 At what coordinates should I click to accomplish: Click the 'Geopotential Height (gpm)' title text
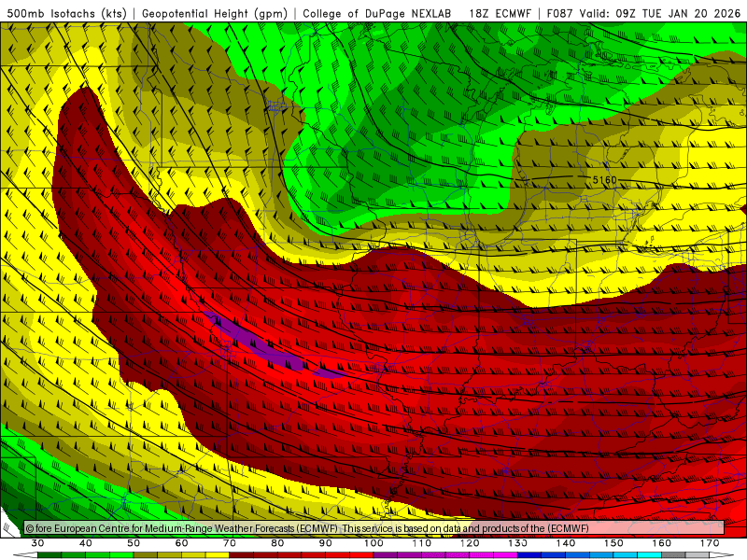coord(215,13)
